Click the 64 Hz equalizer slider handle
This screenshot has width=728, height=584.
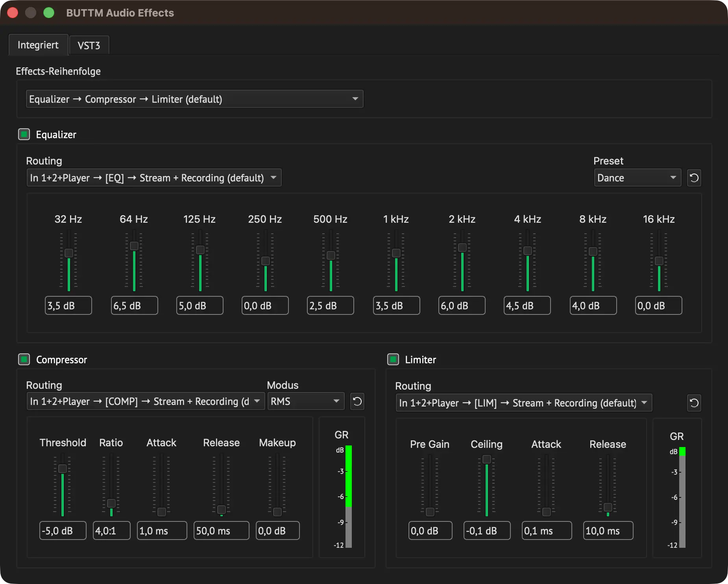[x=134, y=246]
